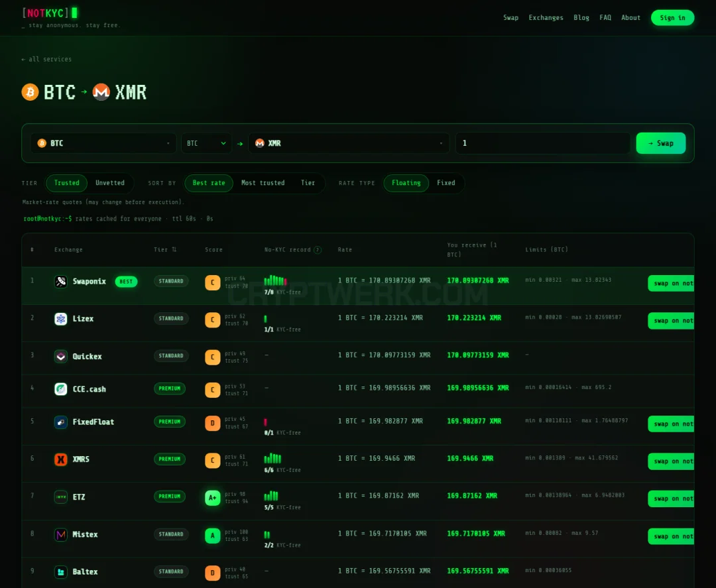Click the Quickex exchange name

[88, 357]
